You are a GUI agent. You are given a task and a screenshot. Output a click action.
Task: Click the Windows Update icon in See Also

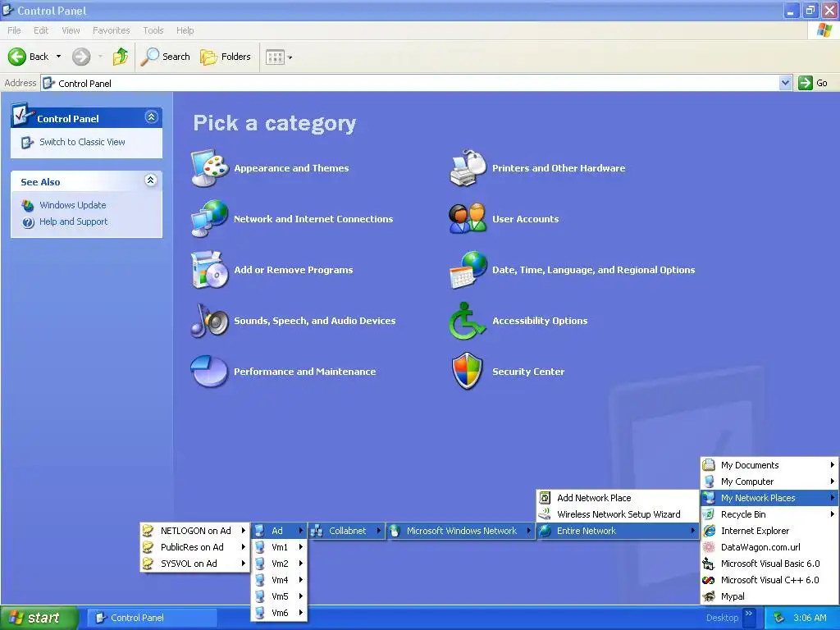pos(28,205)
